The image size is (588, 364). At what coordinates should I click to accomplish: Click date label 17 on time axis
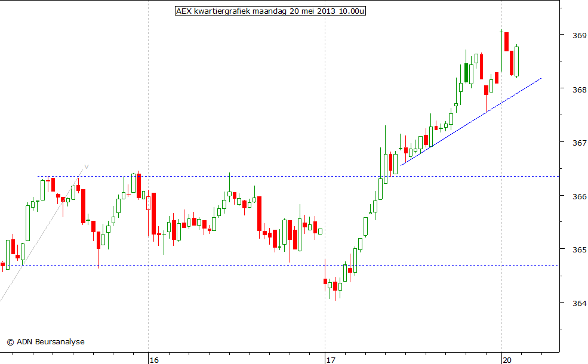(330, 360)
